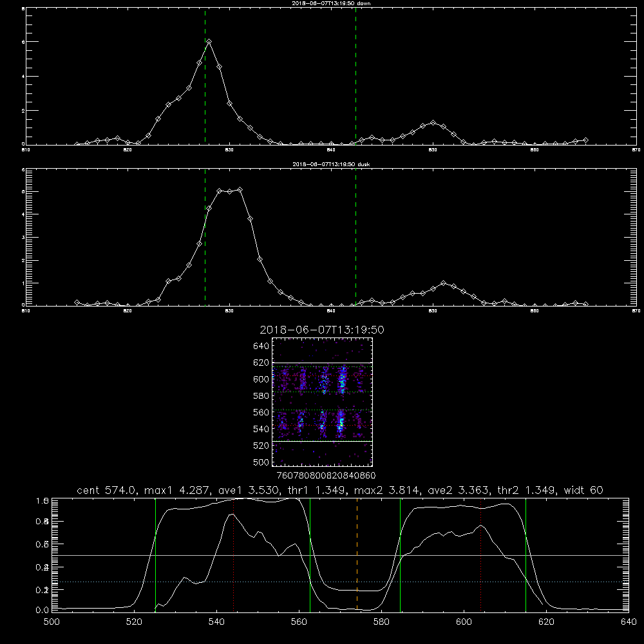Click the 870 x-axis label under the dawn plot

coord(636,150)
